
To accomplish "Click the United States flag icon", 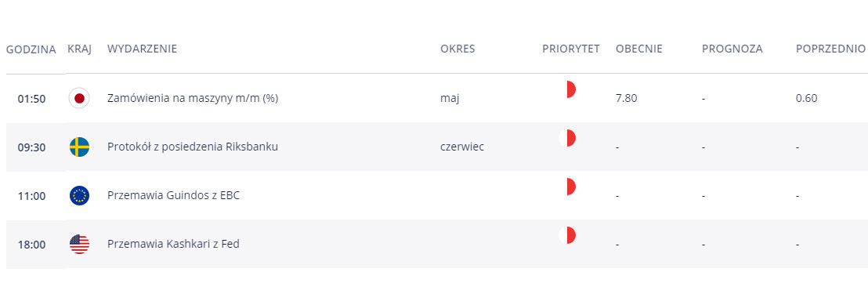I will (x=79, y=244).
